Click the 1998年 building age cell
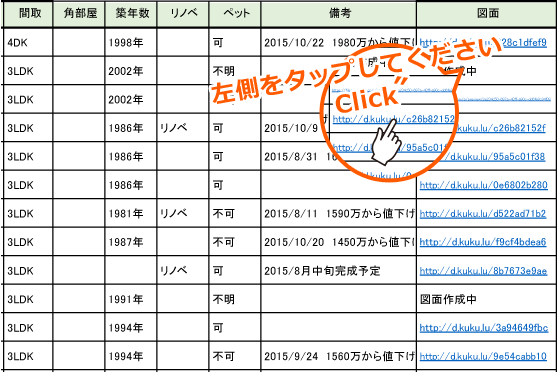The height and width of the screenshot is (372, 559). (131, 42)
